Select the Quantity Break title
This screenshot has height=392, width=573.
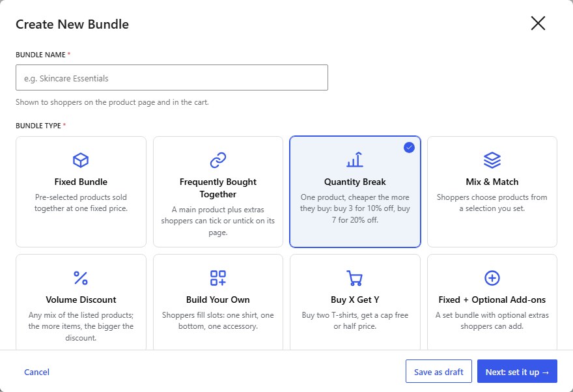[x=355, y=182]
